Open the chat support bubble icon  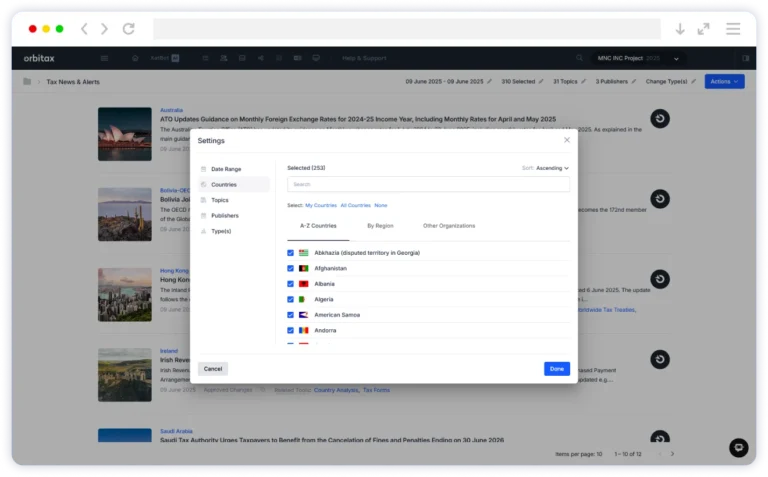[738, 447]
